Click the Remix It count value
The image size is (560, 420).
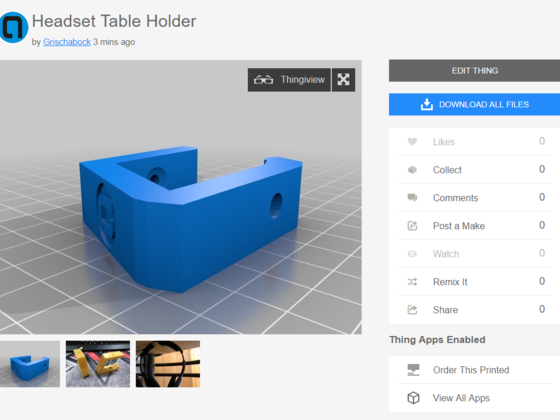(x=542, y=281)
